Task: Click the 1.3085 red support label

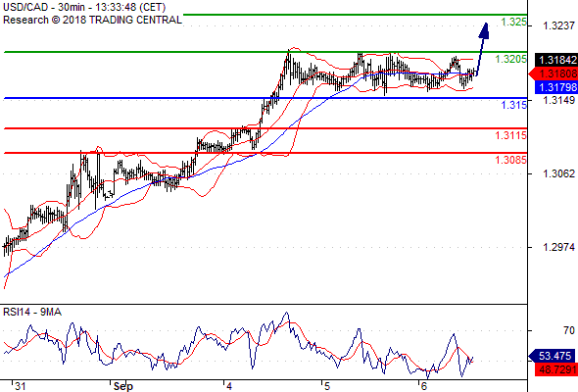Action: click(511, 160)
